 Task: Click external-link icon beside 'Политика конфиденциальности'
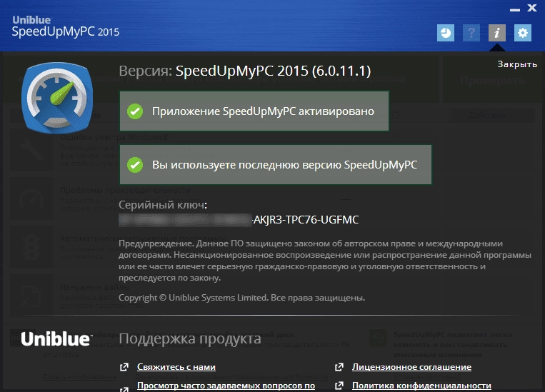coord(339,386)
